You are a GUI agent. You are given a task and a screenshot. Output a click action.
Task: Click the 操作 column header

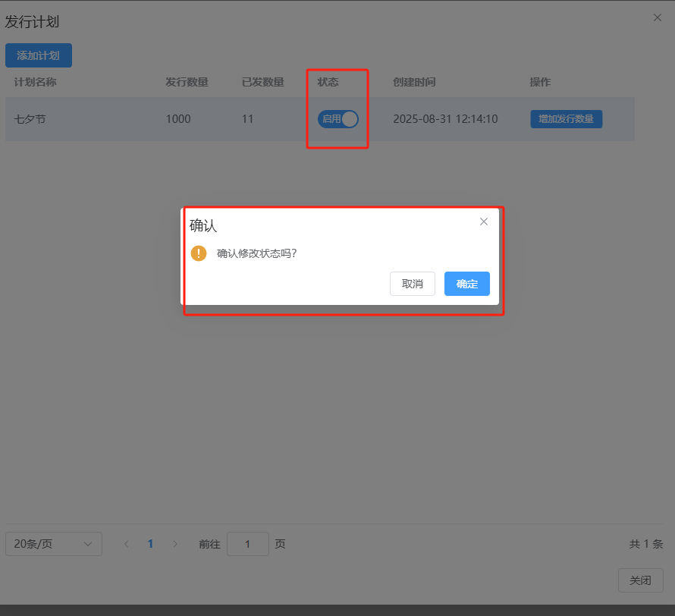(540, 82)
